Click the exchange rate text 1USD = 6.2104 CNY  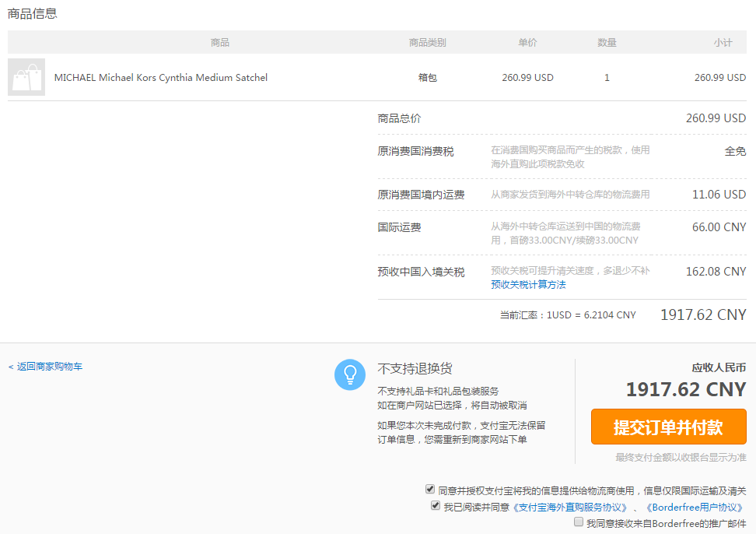[591, 315]
